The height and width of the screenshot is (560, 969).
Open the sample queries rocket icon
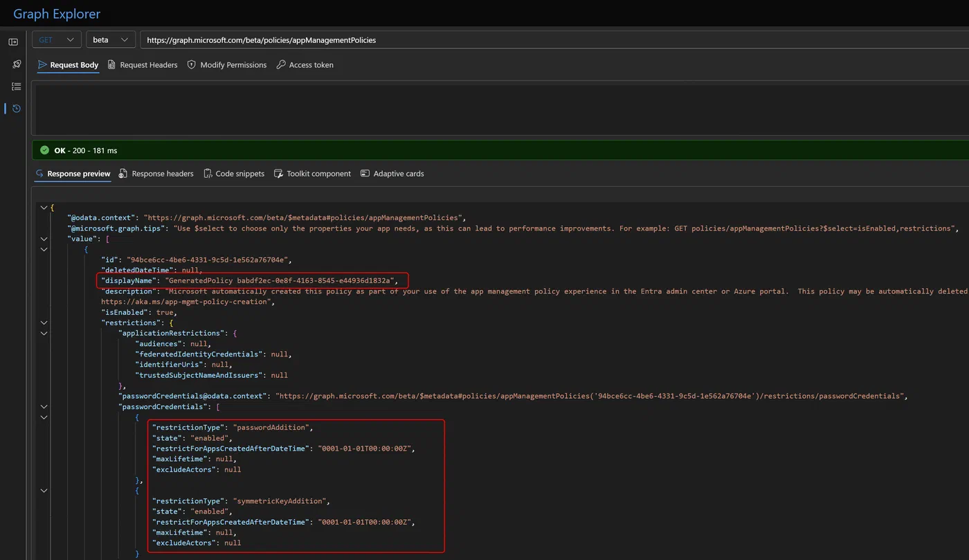tap(17, 64)
